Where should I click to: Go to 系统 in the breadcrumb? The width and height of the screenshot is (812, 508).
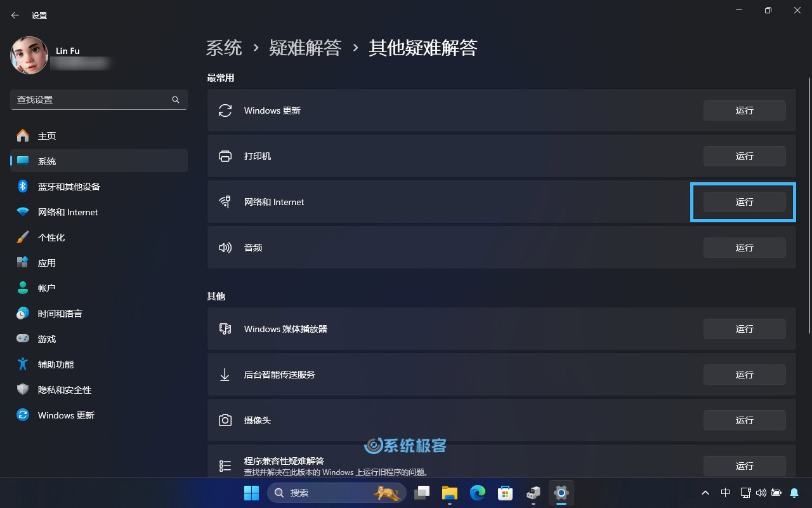coord(224,48)
